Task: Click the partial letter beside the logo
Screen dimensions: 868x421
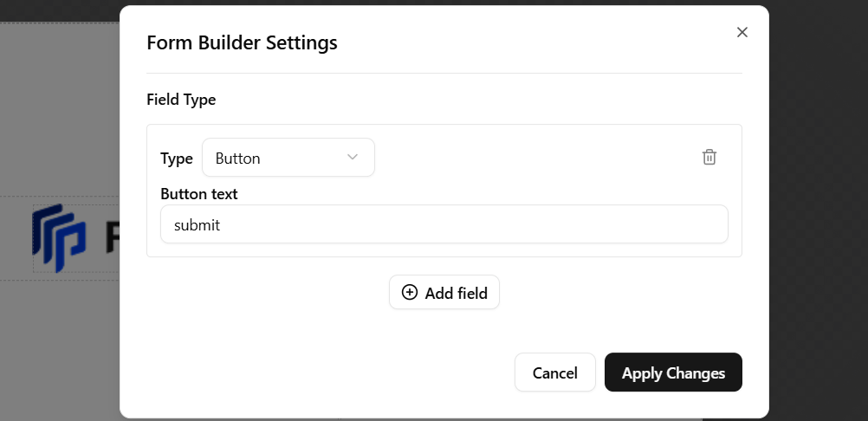Action: (x=113, y=236)
